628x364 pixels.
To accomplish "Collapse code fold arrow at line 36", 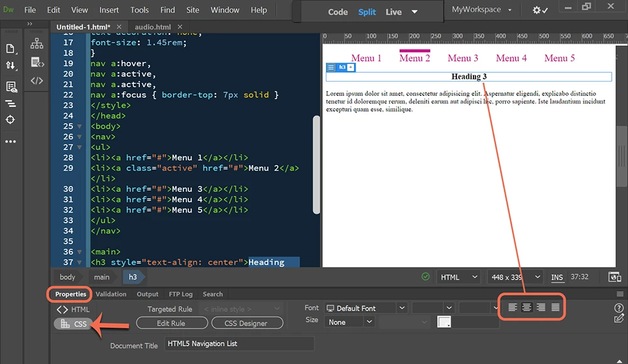I will 79,252.
